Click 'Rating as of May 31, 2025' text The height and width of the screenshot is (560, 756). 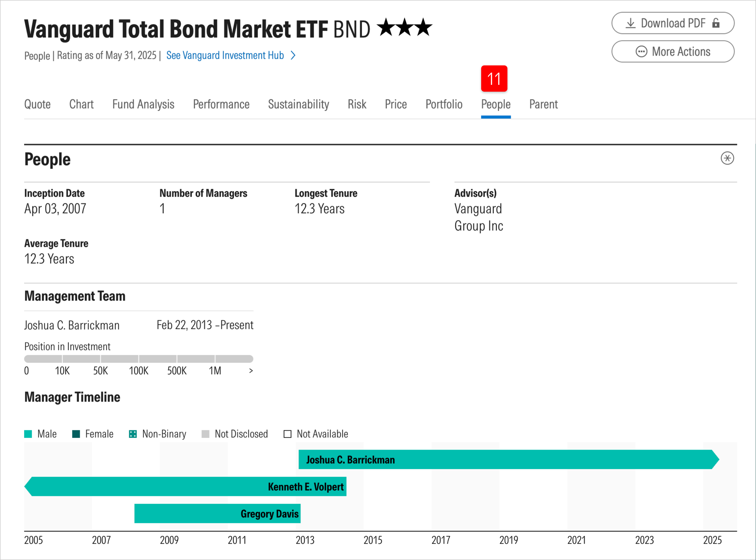(107, 55)
